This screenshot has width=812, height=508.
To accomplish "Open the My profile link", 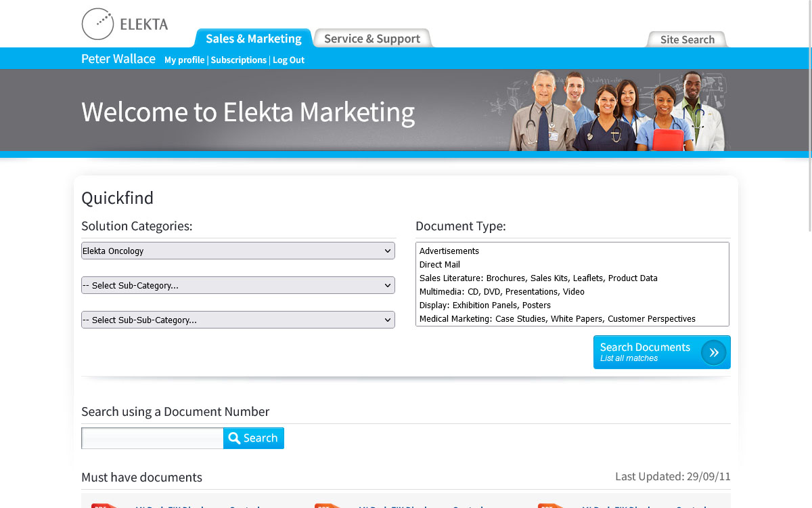I will tap(184, 60).
